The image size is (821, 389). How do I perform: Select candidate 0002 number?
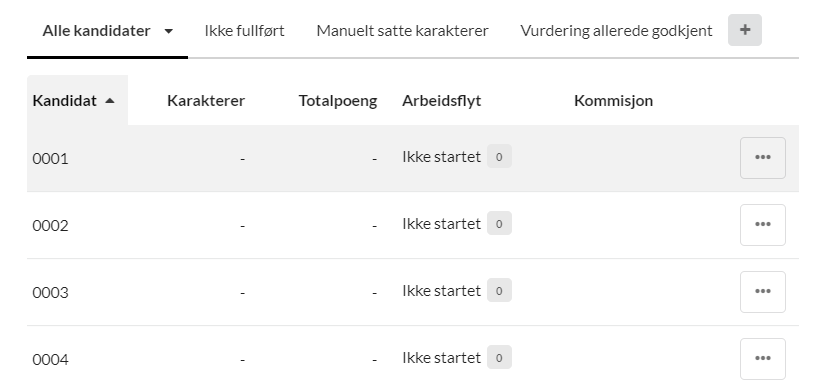coord(50,226)
